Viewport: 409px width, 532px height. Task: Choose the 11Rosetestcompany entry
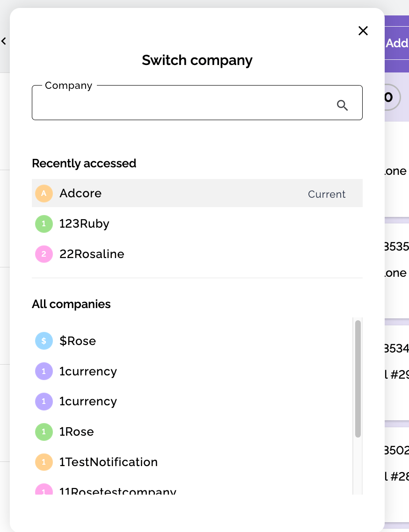[x=118, y=491]
